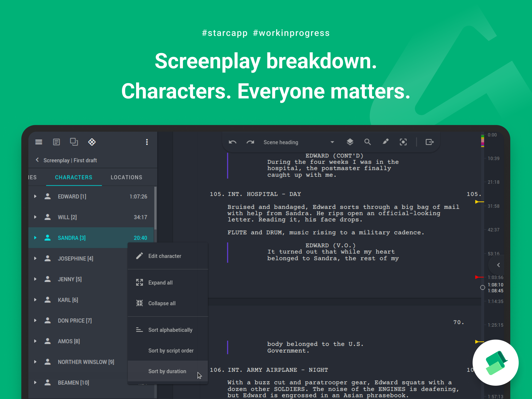532x399 pixels.
Task: Click the NORTHER WINSLOW person icon
Action: [x=48, y=362]
